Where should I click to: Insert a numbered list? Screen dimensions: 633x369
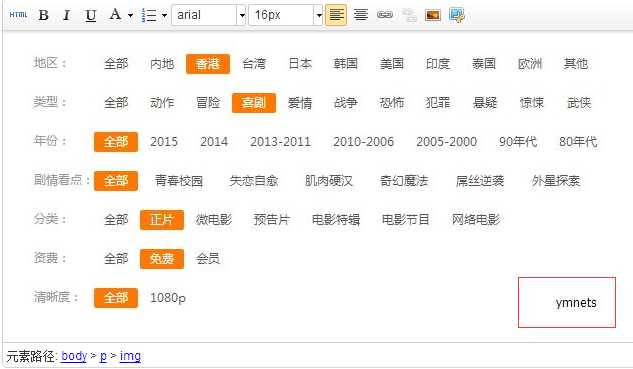click(x=149, y=15)
